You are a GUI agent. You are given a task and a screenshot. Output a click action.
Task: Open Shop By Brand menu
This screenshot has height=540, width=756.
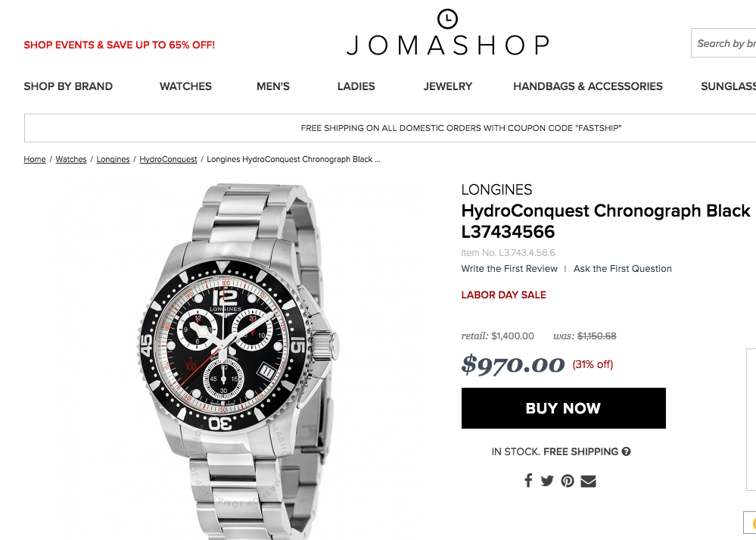(68, 86)
